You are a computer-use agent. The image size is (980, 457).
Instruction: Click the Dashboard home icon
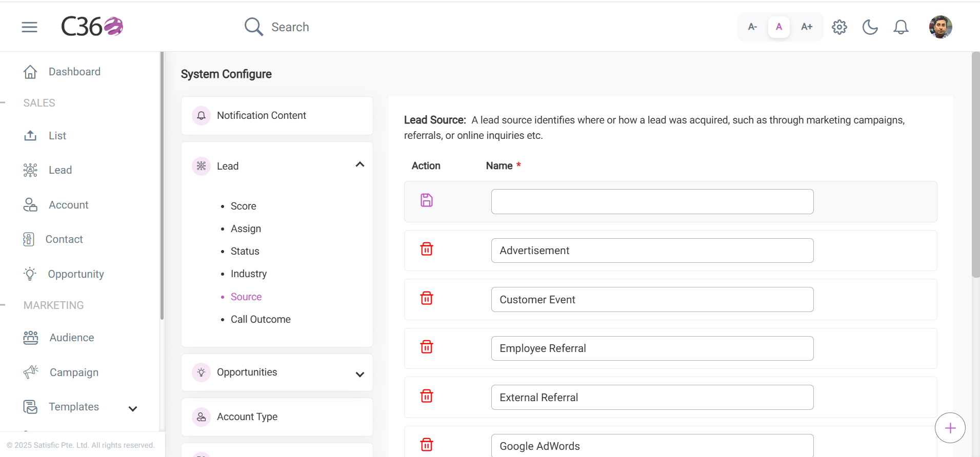pyautogui.click(x=30, y=72)
